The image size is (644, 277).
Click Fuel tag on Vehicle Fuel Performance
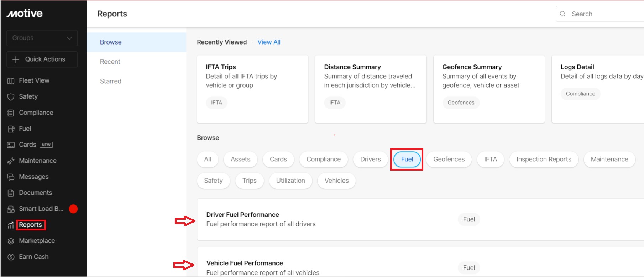tap(469, 268)
